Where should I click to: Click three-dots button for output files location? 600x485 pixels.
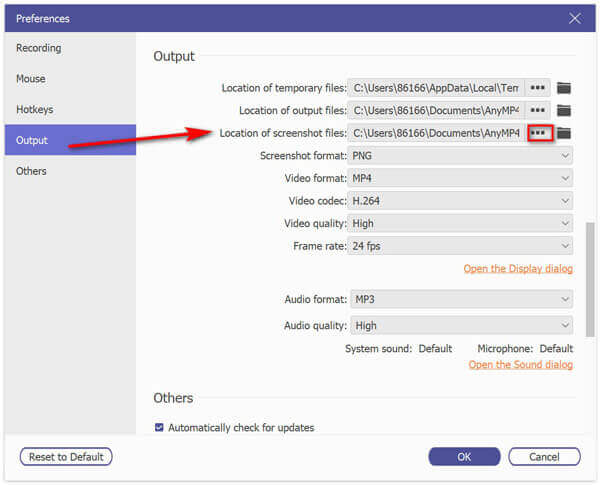(x=539, y=110)
